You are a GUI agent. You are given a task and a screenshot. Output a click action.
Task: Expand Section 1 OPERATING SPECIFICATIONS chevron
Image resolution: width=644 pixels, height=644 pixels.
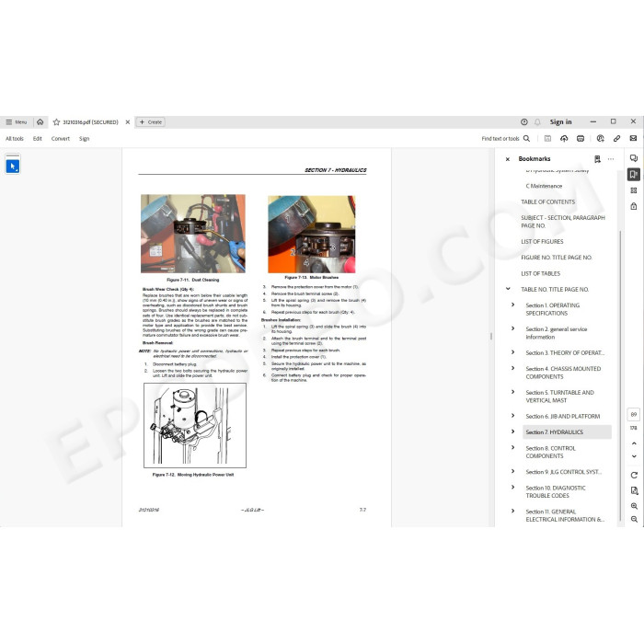[512, 305]
